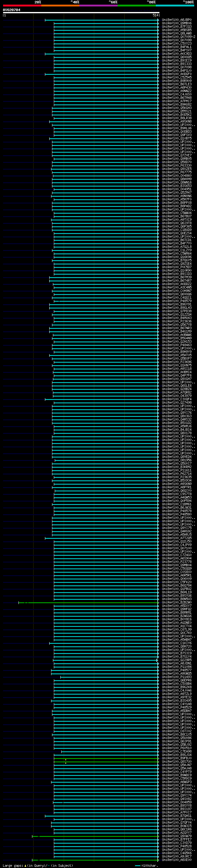The height and width of the screenshot is (868, 197).
Task: Select the label UniRef100_A5DXY7
Action: [x=177, y=606]
